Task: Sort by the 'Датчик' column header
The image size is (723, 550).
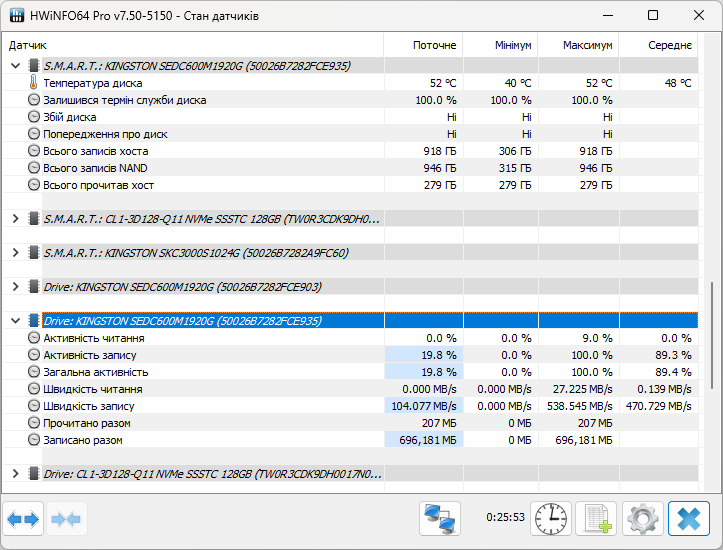Action: tap(28, 45)
